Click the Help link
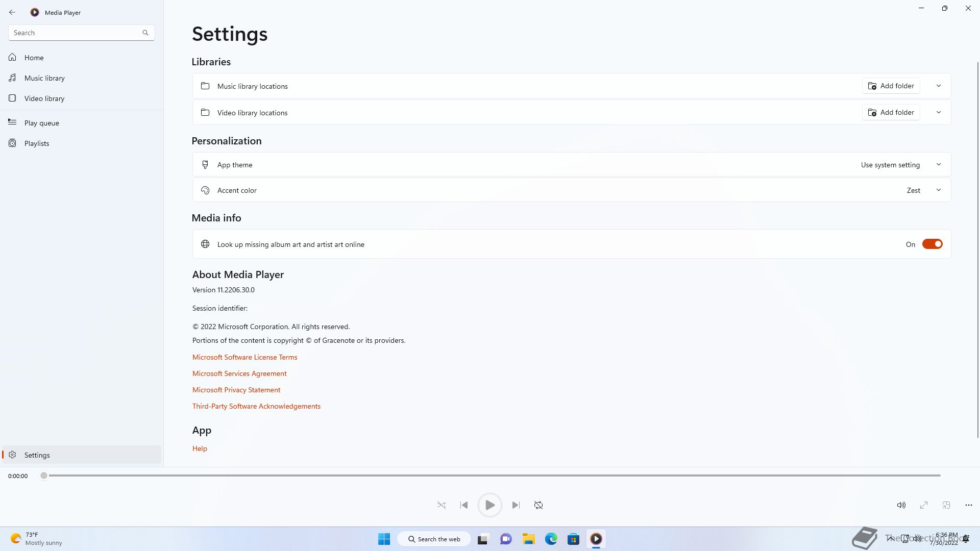The width and height of the screenshot is (980, 551). coord(200,448)
